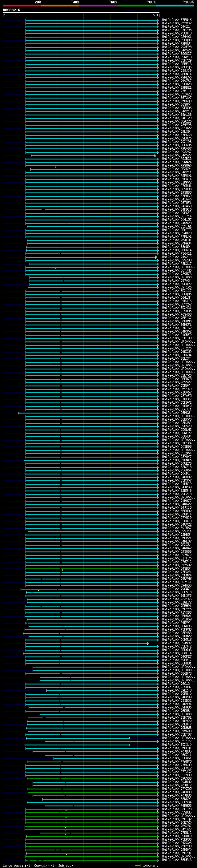Viewport: 197px width, 868px height.
Task: Select label UniRef100_C6HKW4
Action: (176, 413)
